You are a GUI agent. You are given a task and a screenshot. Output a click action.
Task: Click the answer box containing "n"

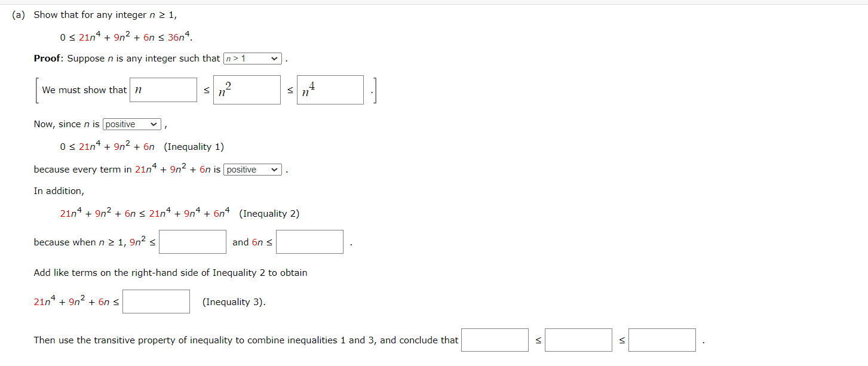coord(162,89)
